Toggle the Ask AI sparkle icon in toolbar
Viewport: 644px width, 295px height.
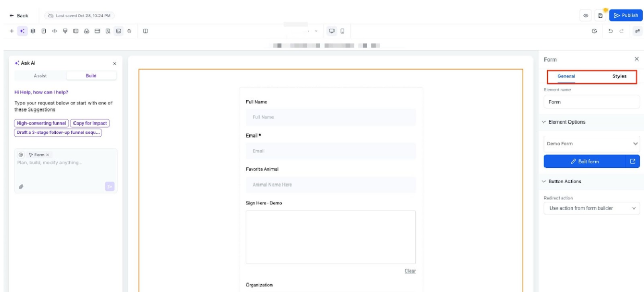pyautogui.click(x=22, y=31)
